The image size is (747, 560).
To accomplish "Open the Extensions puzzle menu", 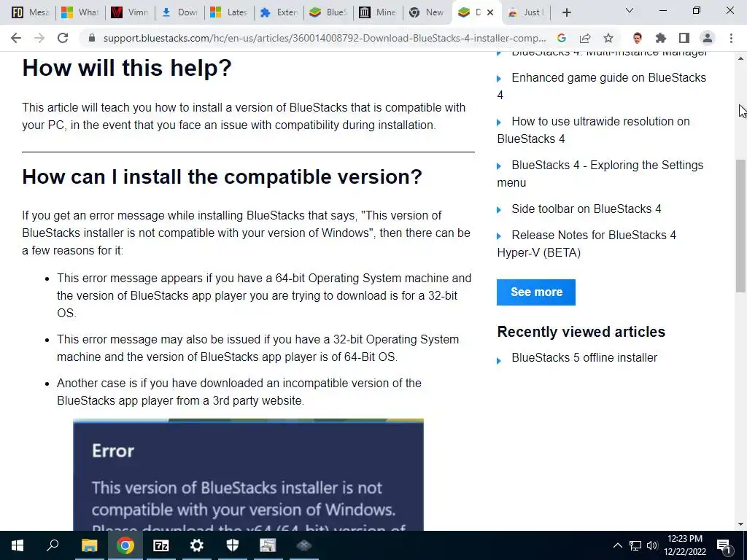I will pyautogui.click(x=661, y=38).
